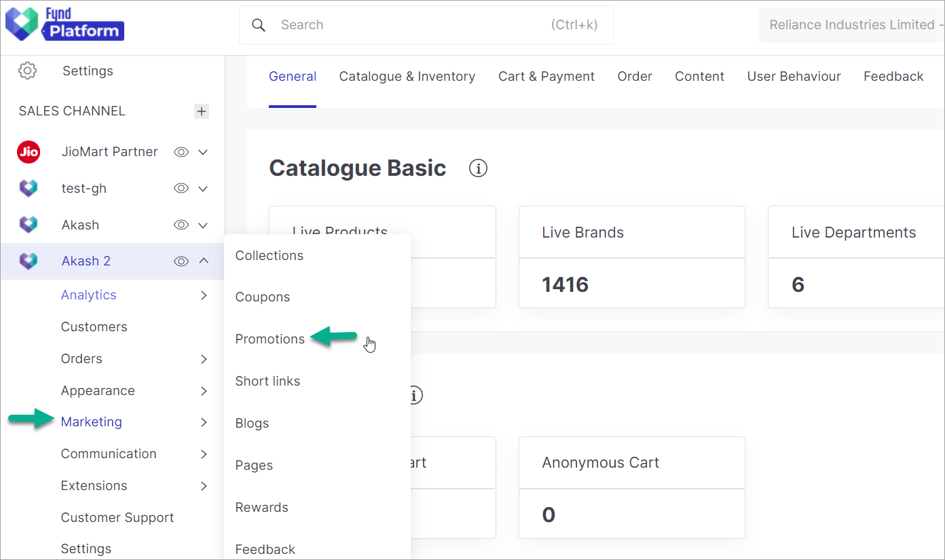The image size is (945, 560).
Task: Open the Content tab
Action: (x=700, y=77)
